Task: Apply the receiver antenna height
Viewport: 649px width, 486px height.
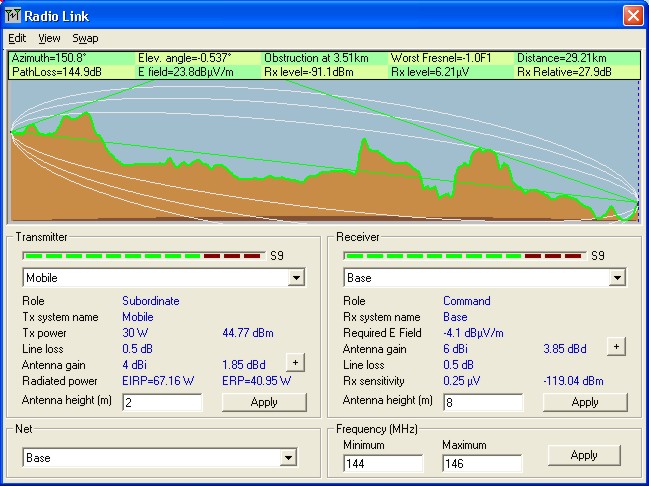Action: pos(585,402)
